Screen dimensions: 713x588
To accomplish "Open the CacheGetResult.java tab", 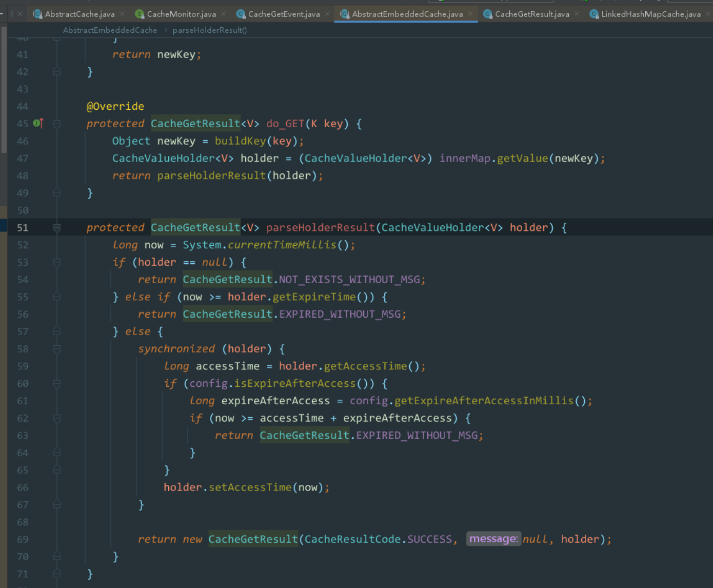I will coord(532,14).
